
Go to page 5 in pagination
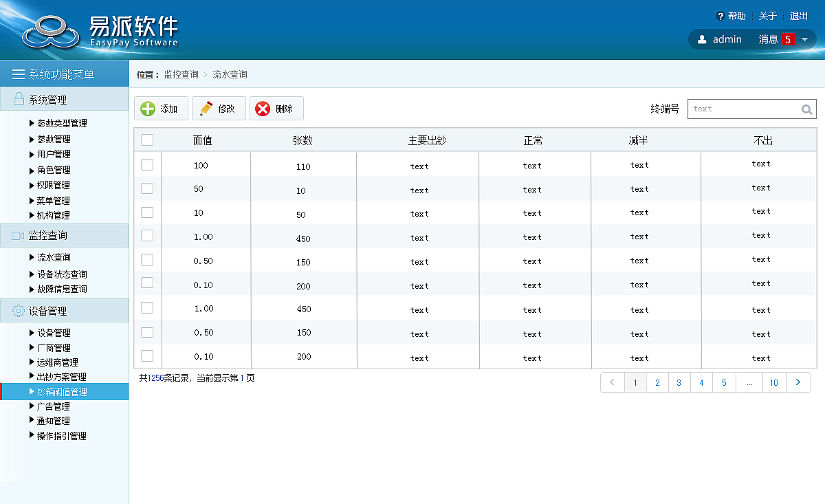pyautogui.click(x=723, y=382)
